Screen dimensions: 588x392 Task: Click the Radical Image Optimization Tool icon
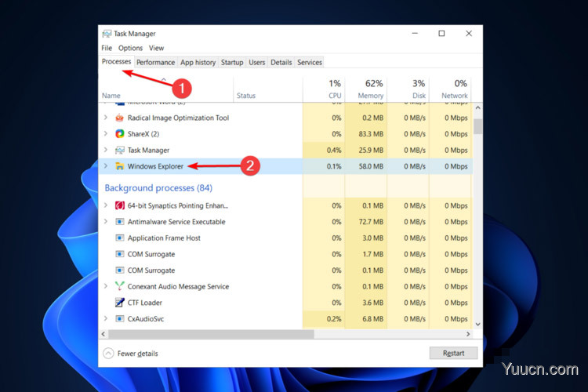click(120, 118)
